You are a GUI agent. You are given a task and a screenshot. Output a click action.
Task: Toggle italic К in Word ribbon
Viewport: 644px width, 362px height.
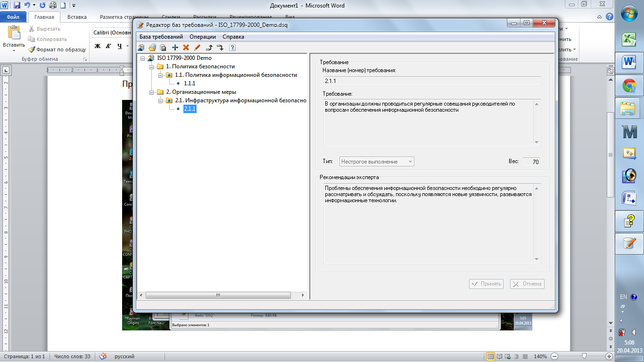[108, 46]
